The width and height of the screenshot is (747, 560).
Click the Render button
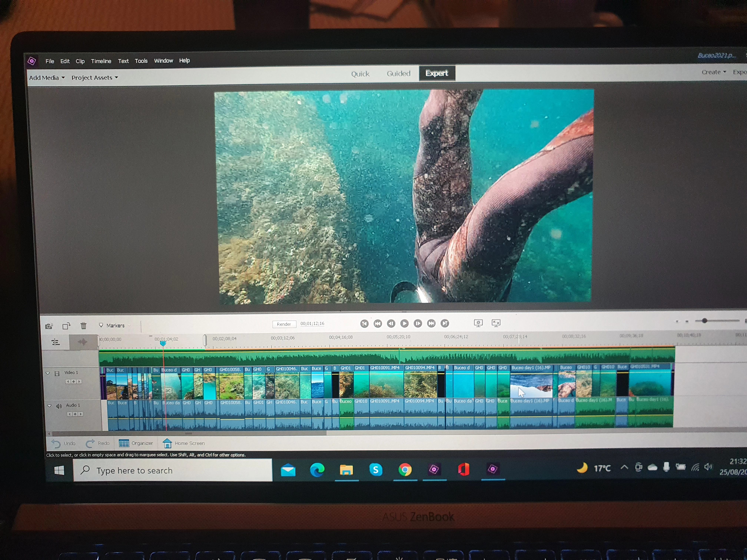[x=284, y=324]
